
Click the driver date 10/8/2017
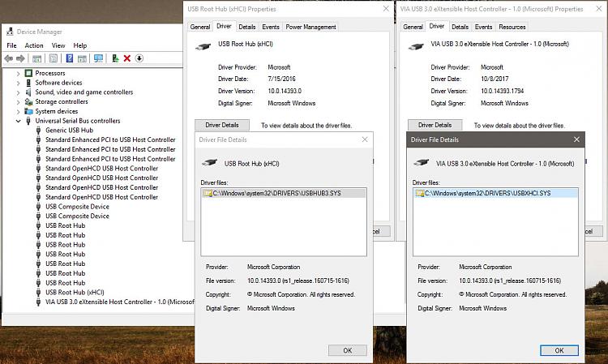[495, 79]
